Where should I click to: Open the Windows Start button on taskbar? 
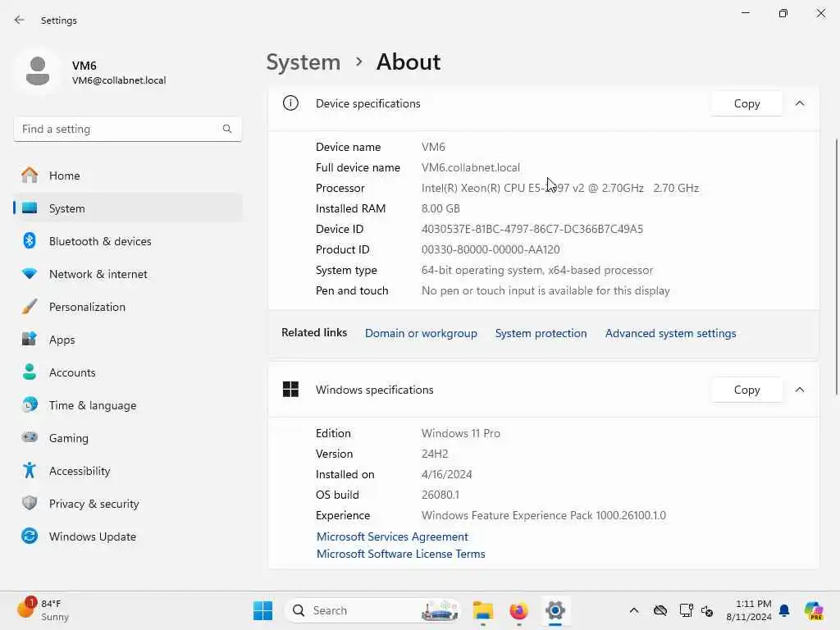(262, 610)
